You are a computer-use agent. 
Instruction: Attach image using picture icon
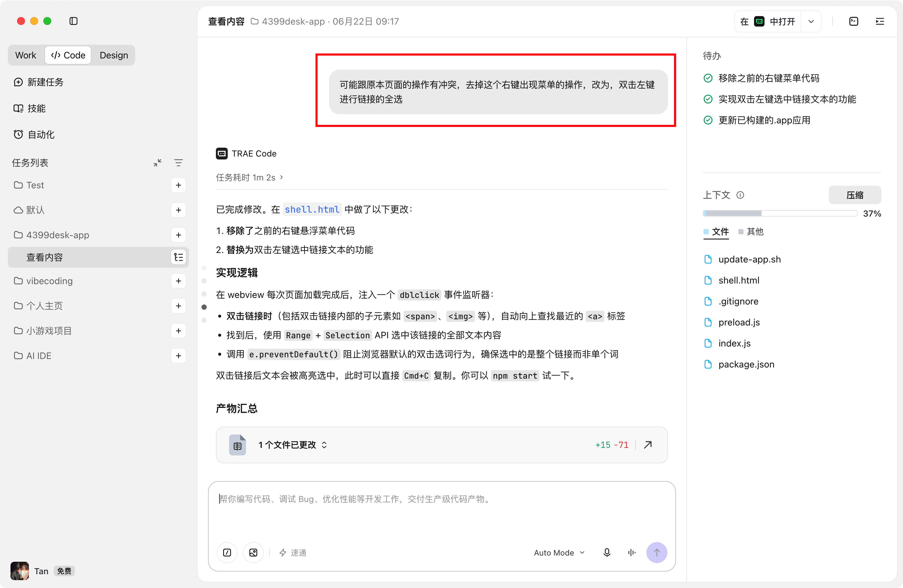[x=253, y=553]
